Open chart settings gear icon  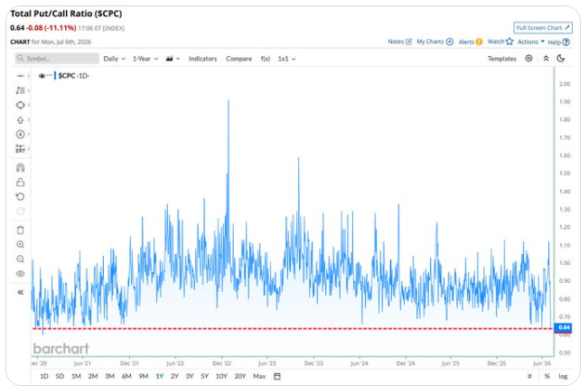click(528, 58)
